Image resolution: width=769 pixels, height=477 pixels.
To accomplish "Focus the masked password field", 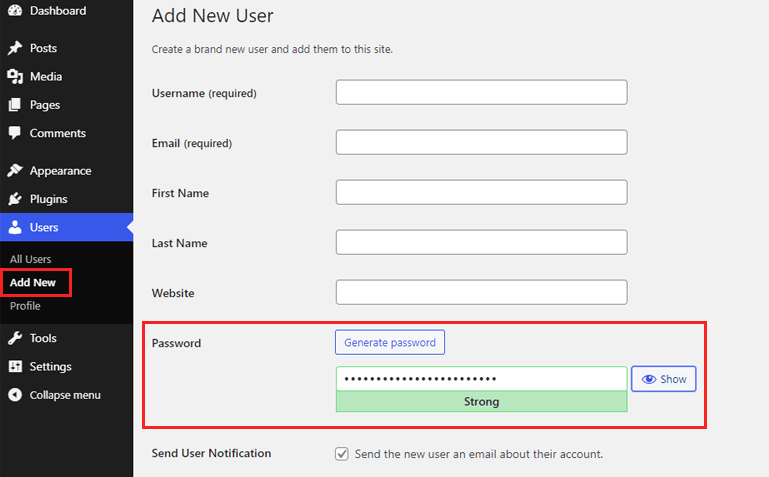I will (482, 378).
